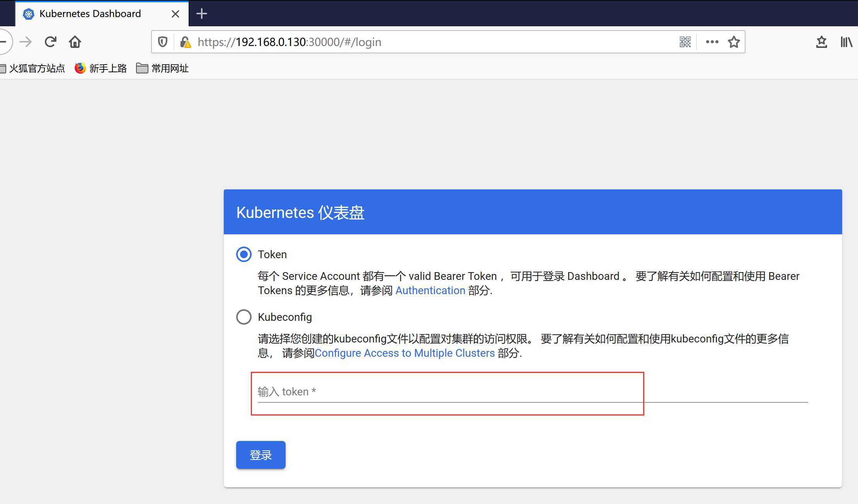
Task: Open the 火狐官方站点 bookmark
Action: click(32, 68)
